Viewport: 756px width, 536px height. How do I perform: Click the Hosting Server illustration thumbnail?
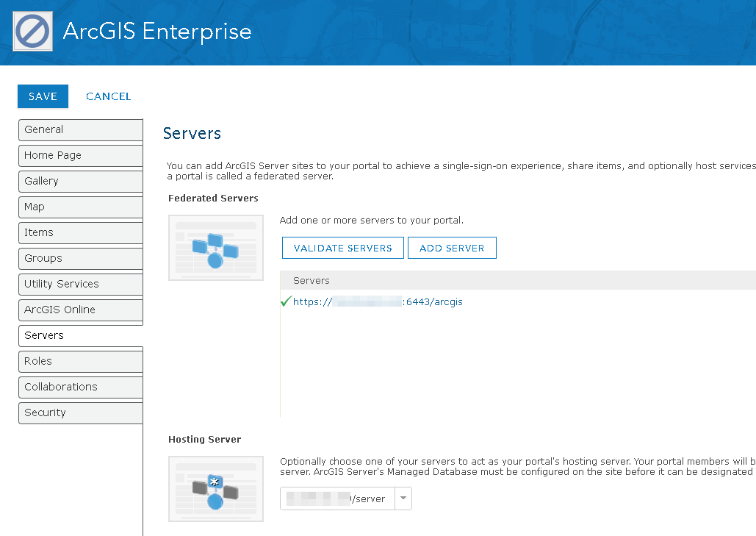216,489
